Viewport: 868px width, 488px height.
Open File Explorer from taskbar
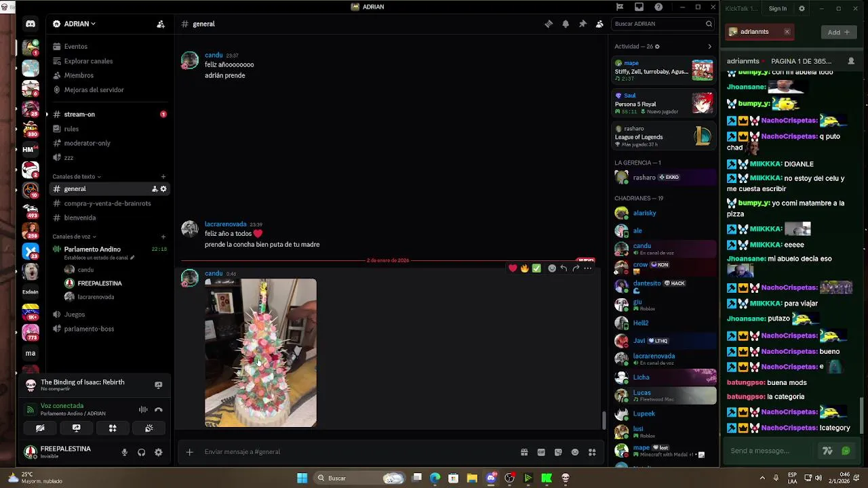click(x=471, y=478)
